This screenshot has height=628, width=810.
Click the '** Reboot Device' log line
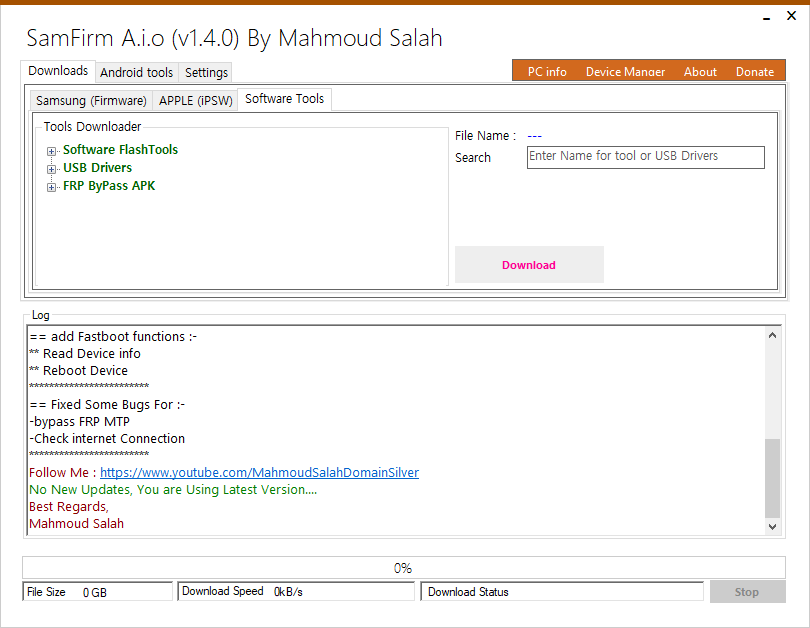(x=78, y=370)
